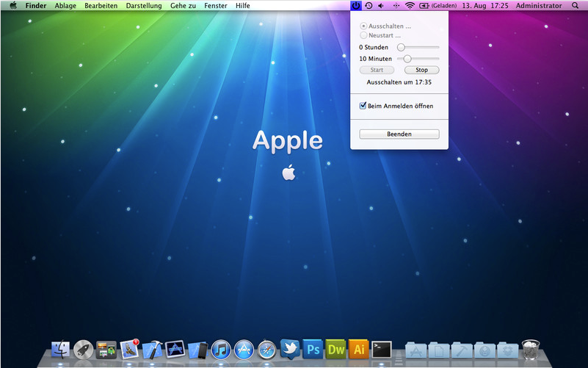The image size is (588, 368).
Task: Open the volume menu bar icon
Action: 382,6
